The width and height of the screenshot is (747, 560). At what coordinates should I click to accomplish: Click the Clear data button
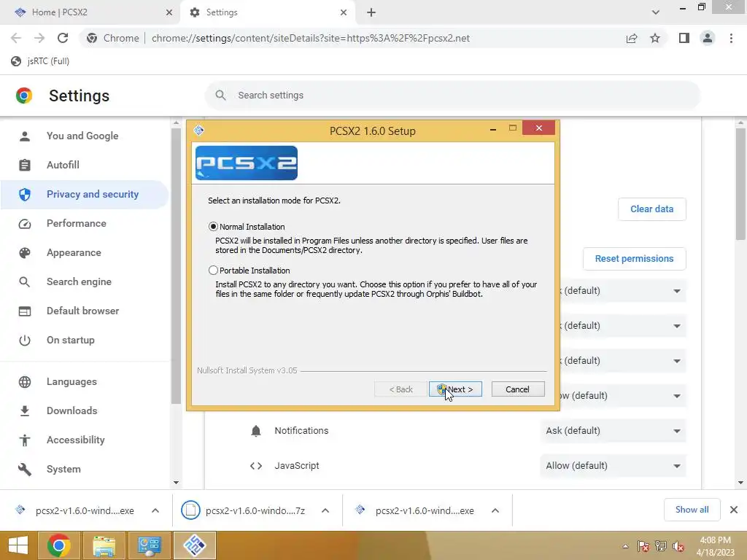click(x=651, y=209)
